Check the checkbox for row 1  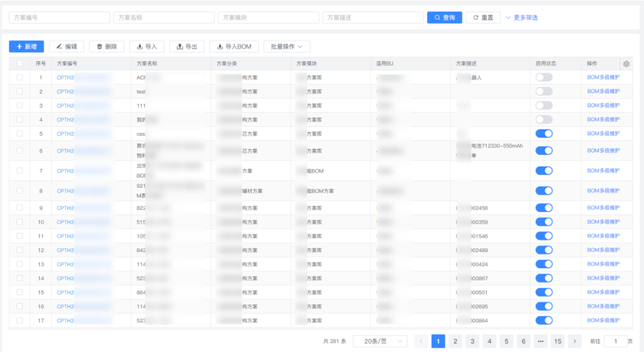[x=20, y=77]
